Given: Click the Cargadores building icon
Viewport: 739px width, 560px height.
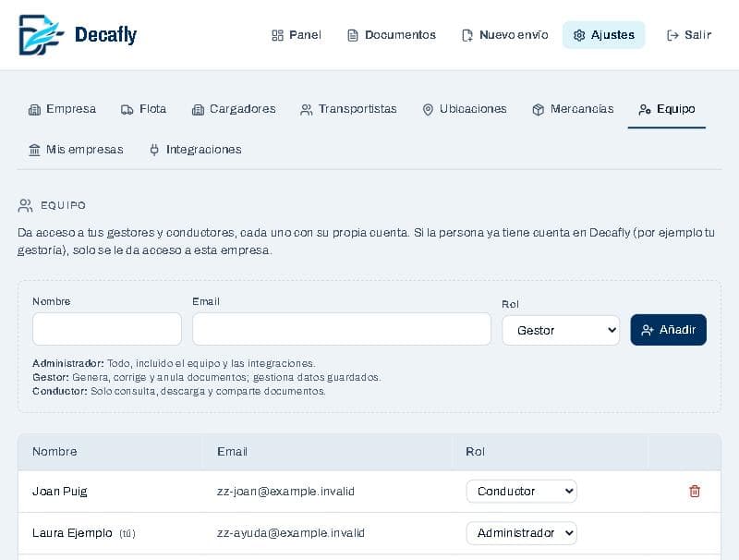Looking at the screenshot, I should point(198,110).
